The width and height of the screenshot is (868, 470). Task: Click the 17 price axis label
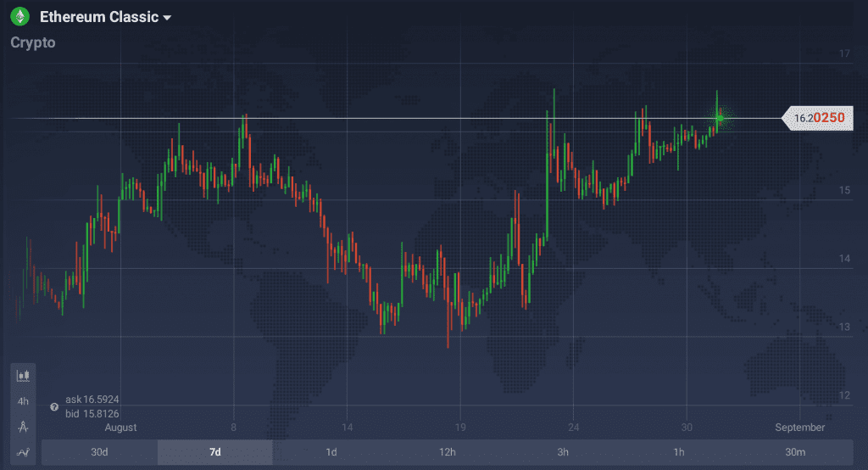(844, 53)
